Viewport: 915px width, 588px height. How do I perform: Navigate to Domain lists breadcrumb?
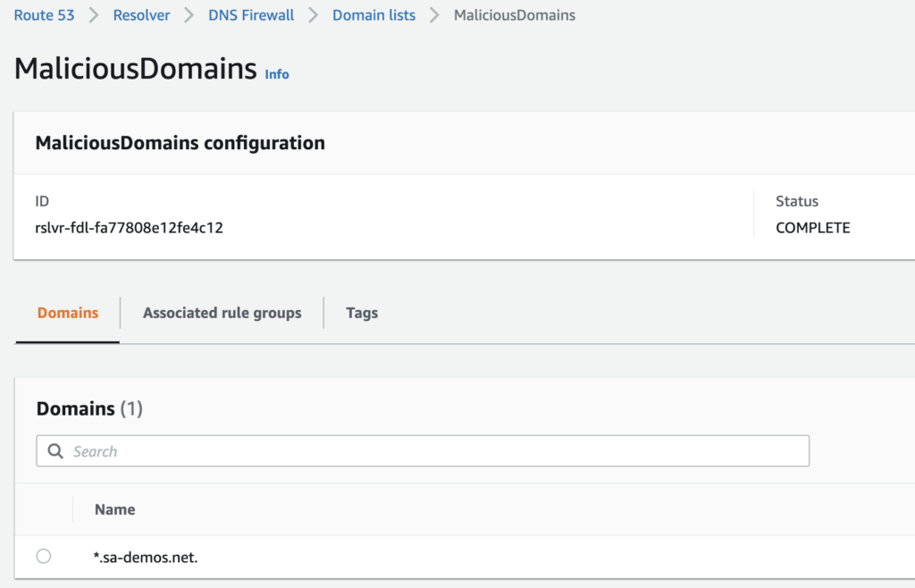[374, 15]
